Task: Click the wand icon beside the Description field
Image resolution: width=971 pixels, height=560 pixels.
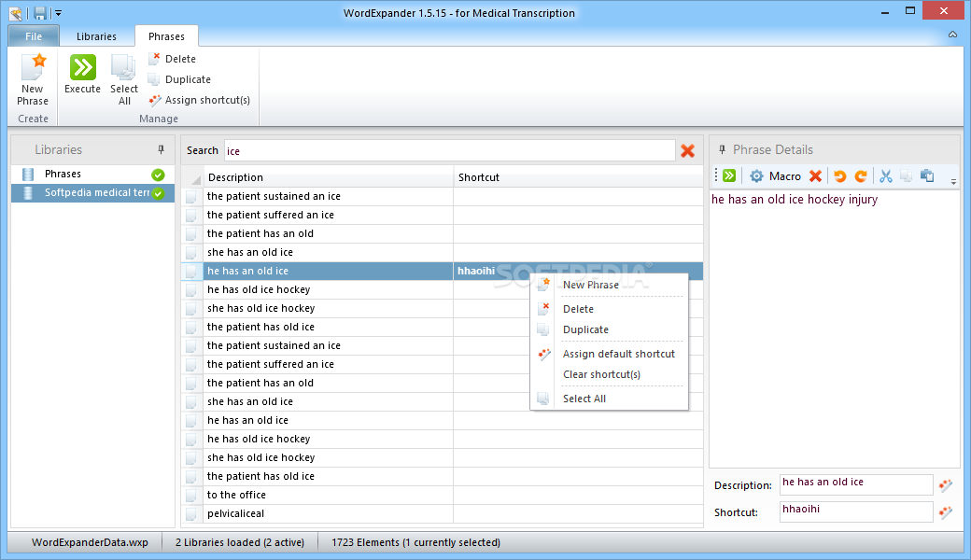Action: pos(946,485)
